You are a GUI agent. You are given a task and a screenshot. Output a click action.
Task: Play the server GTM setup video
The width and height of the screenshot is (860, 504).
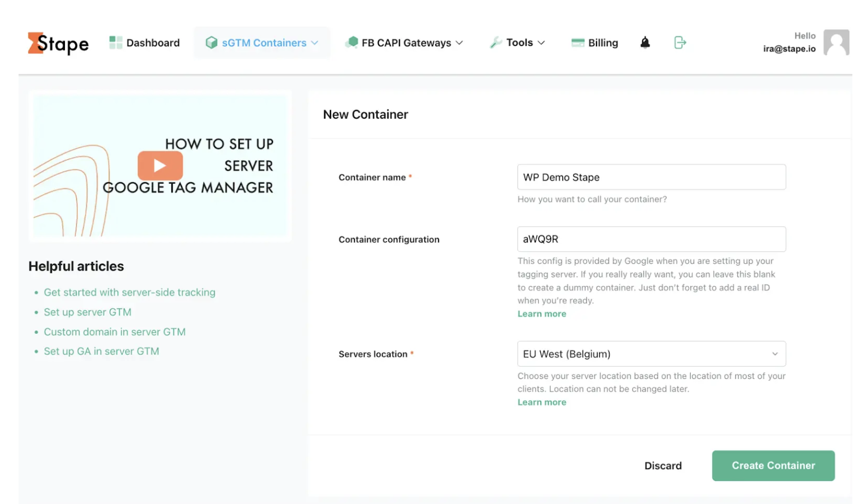[x=160, y=165]
